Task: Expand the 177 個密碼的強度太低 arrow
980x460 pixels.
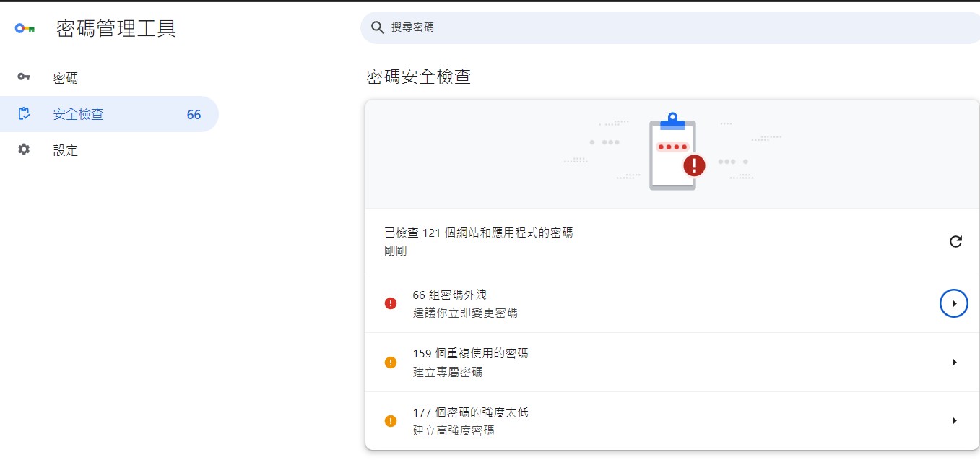Action: click(954, 420)
